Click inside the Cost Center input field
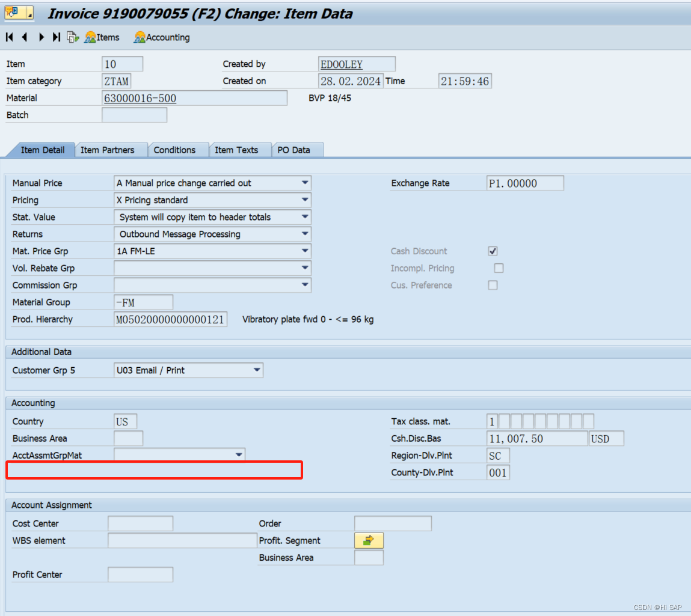Screen dimensions: 691x616 tap(140, 523)
